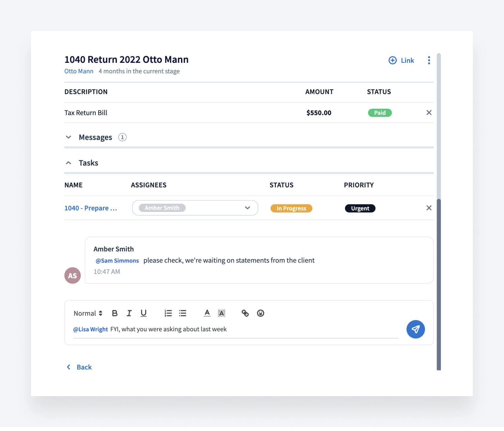This screenshot has width=504, height=431.
Task: Open the emoji picker
Action: [260, 313]
